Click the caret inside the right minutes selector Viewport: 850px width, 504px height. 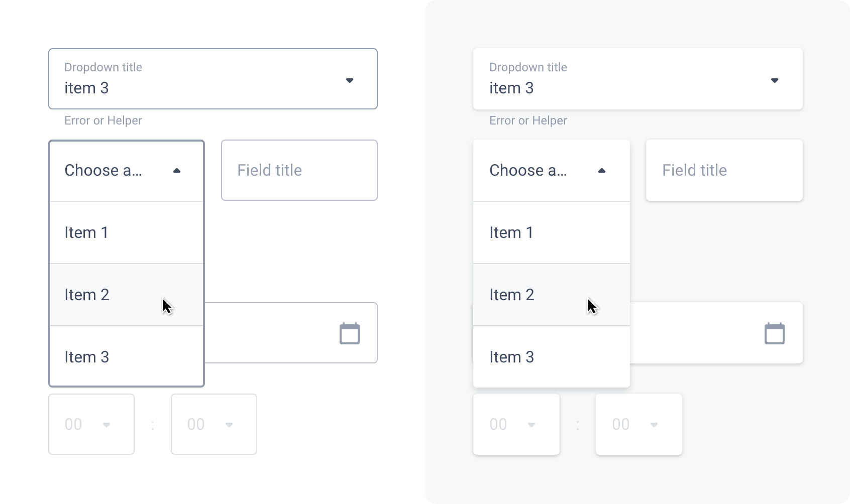(654, 424)
